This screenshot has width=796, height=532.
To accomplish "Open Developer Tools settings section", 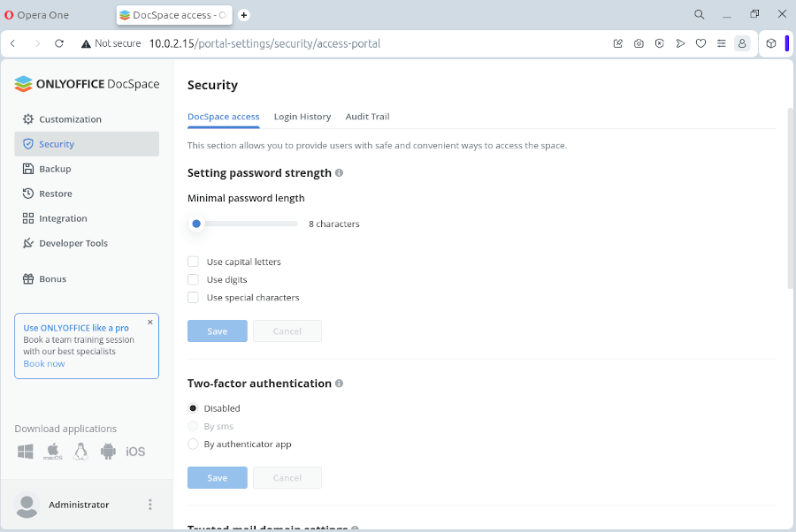I will coord(73,243).
